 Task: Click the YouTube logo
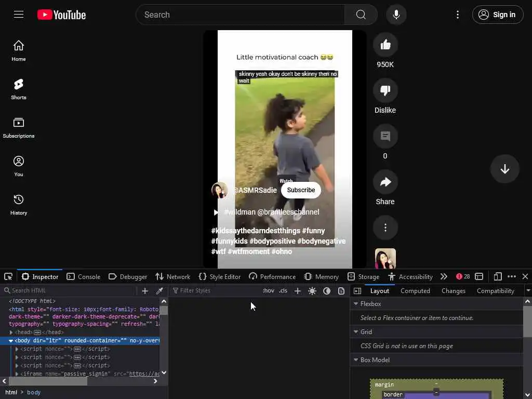(61, 15)
